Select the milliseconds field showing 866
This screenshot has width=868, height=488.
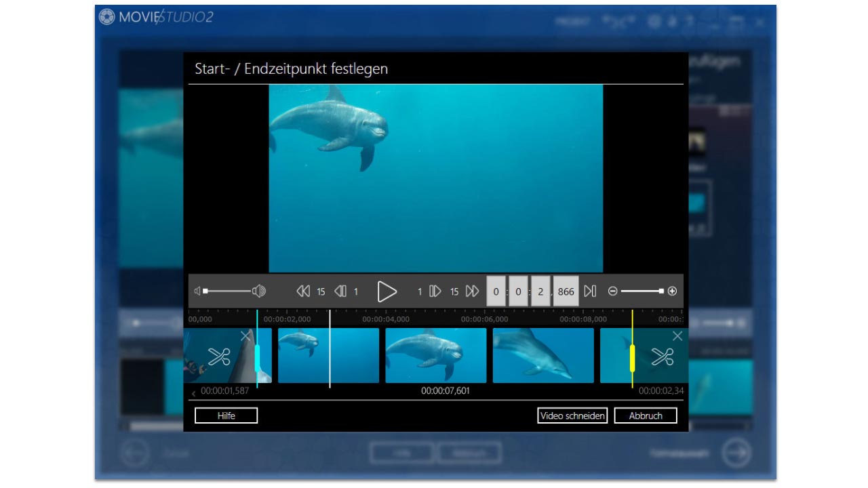tap(566, 291)
